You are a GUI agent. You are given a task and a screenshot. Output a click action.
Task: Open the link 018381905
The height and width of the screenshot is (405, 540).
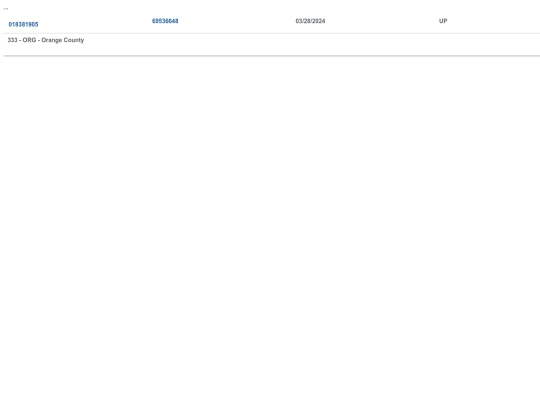(23, 24)
